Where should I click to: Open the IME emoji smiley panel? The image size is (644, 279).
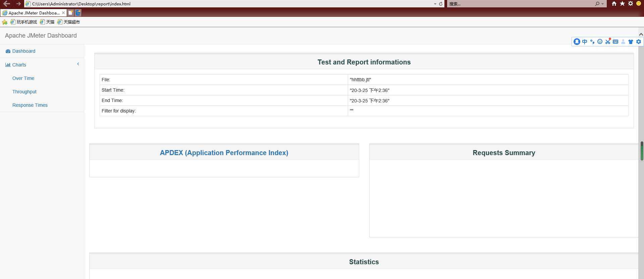pyautogui.click(x=600, y=42)
